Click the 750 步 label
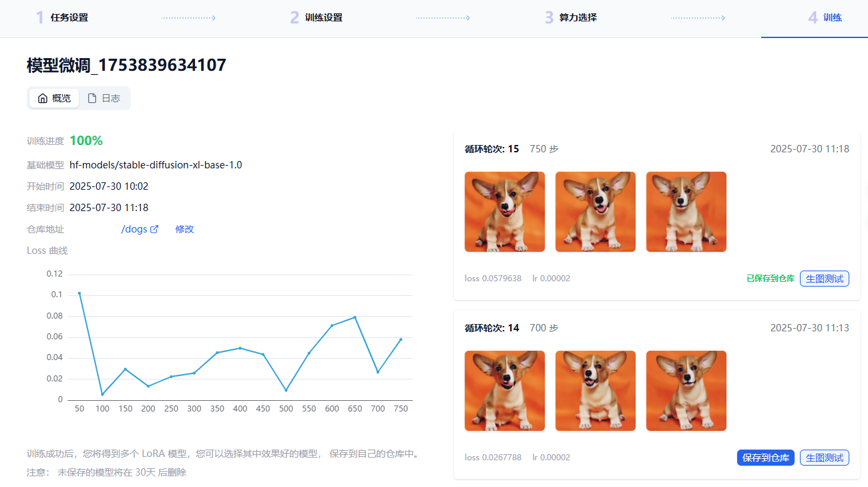Image resolution: width=868 pixels, height=487 pixels. 544,149
